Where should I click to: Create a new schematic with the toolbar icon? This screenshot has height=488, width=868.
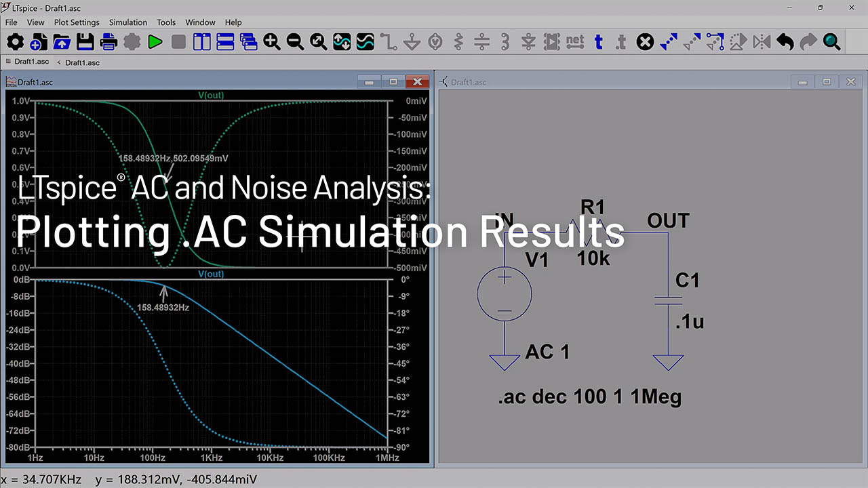tap(39, 42)
